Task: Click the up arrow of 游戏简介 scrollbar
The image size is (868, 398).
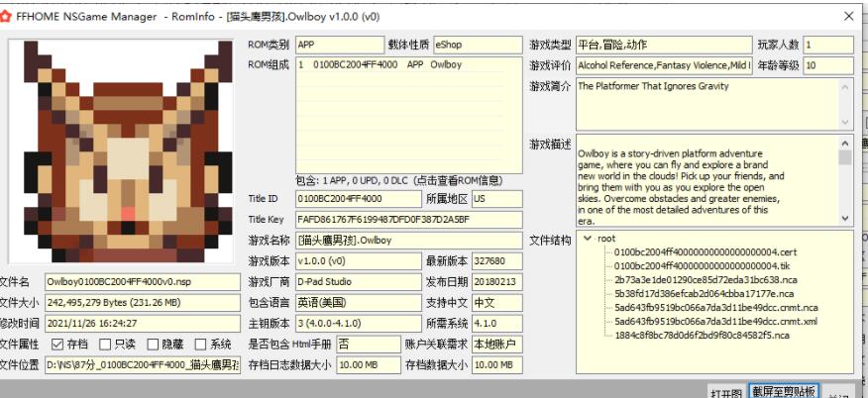Action: 845,87
